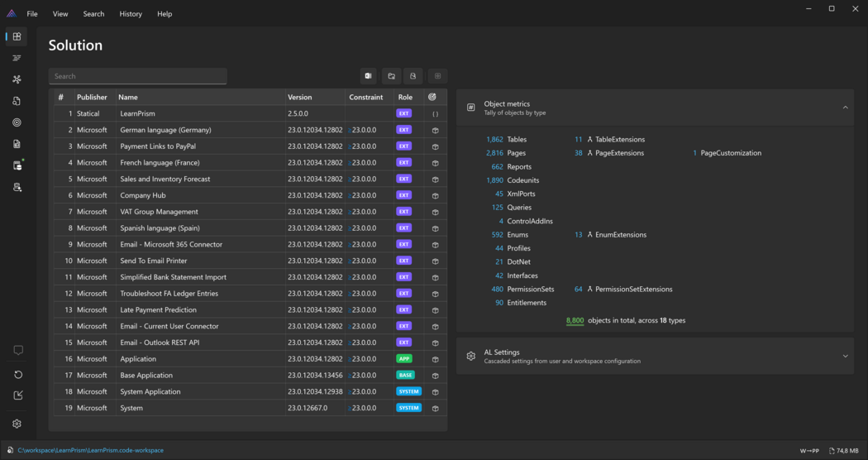Click the W→PP status bar indicator
The width and height of the screenshot is (868, 460).
[809, 451]
